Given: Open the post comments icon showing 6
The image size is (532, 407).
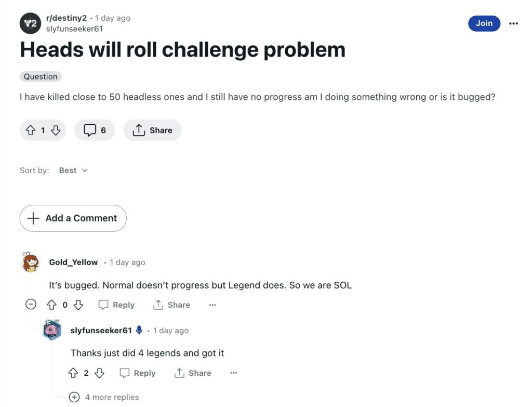Looking at the screenshot, I should [95, 130].
